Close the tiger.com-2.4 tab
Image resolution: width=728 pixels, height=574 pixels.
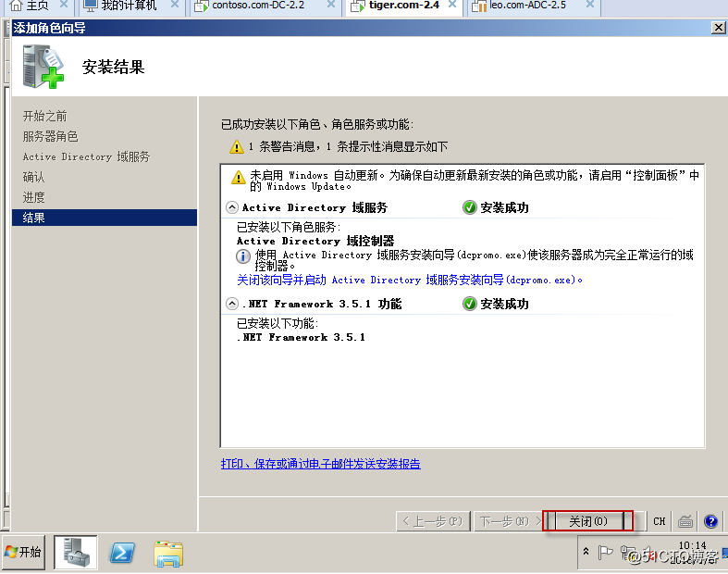pos(451,5)
